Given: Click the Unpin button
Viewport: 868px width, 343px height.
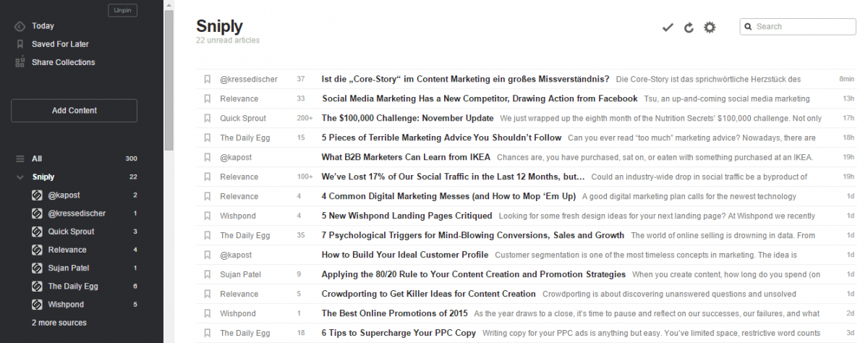Looking at the screenshot, I should coord(122,10).
